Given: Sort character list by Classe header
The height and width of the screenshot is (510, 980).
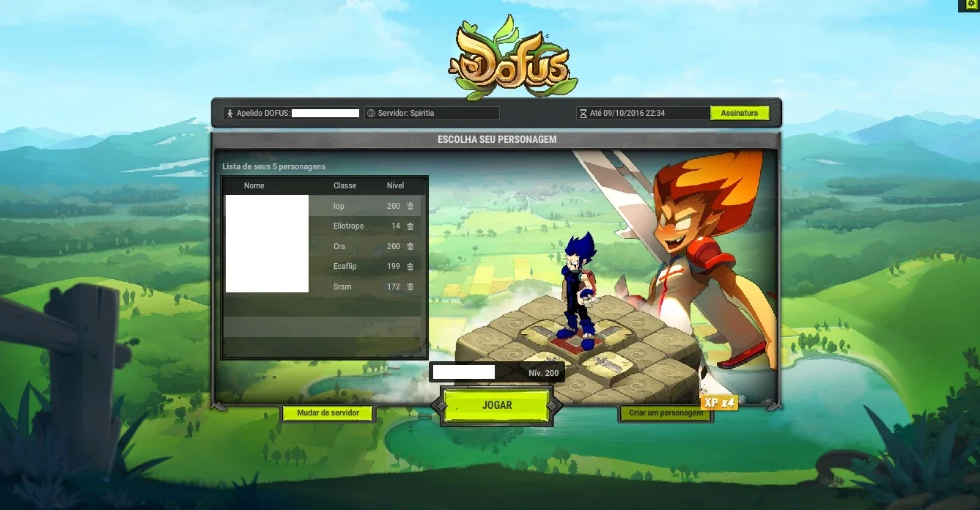Looking at the screenshot, I should (345, 185).
